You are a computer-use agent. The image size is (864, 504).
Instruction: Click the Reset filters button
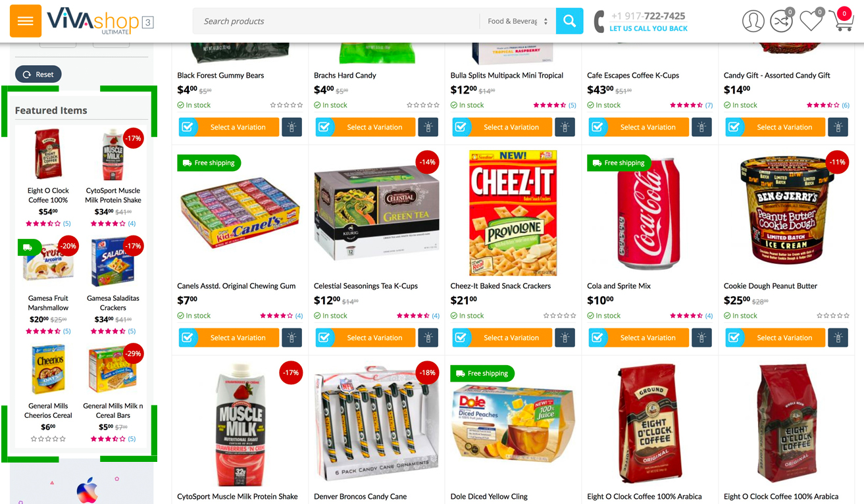(38, 74)
